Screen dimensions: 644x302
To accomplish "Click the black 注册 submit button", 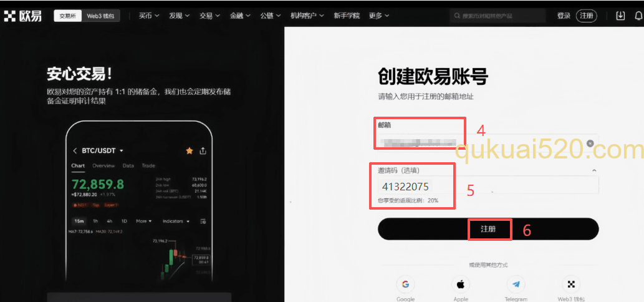I will pos(488,229).
